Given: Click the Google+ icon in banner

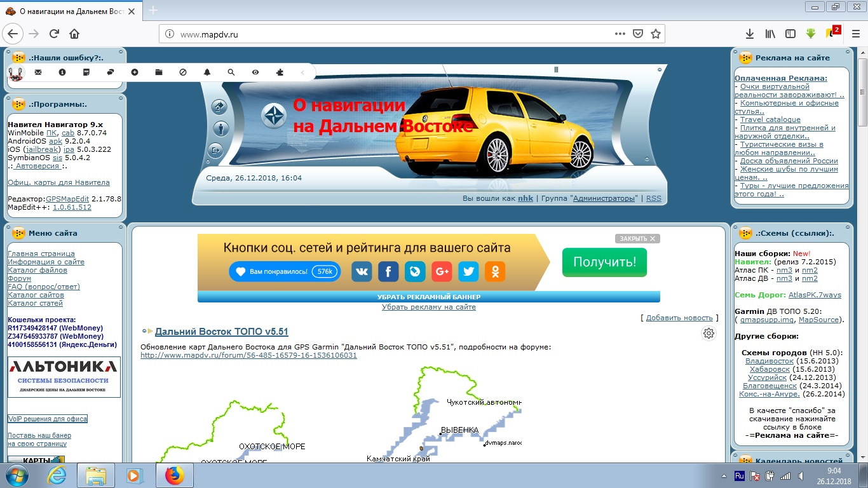Looking at the screenshot, I should (x=442, y=272).
